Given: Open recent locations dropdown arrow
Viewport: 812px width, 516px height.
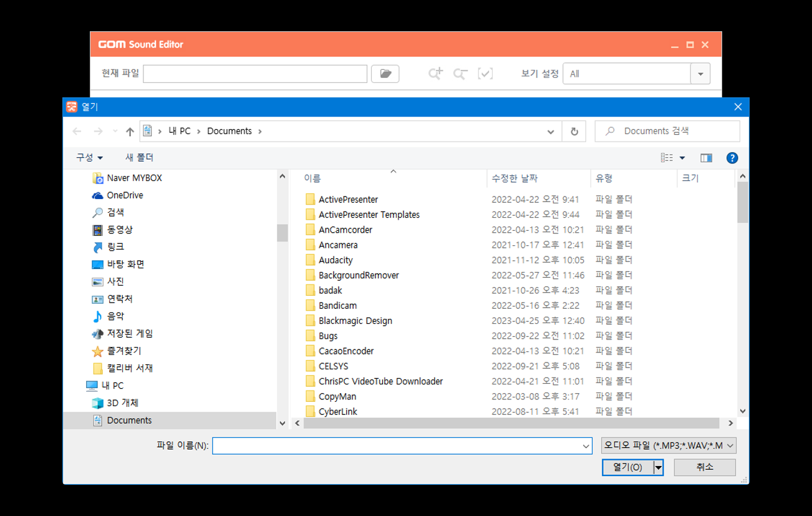Looking at the screenshot, I should pyautogui.click(x=115, y=131).
